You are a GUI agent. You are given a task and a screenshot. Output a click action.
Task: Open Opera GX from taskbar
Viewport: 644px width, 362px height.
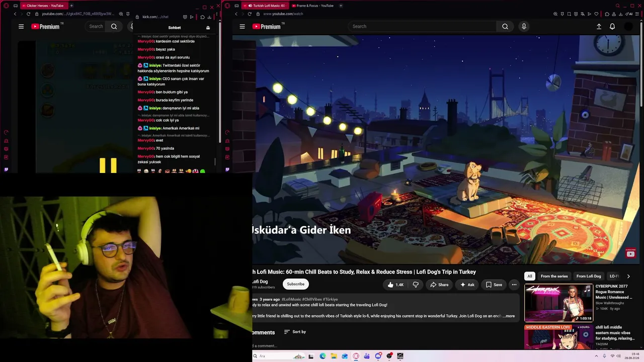coord(356,356)
